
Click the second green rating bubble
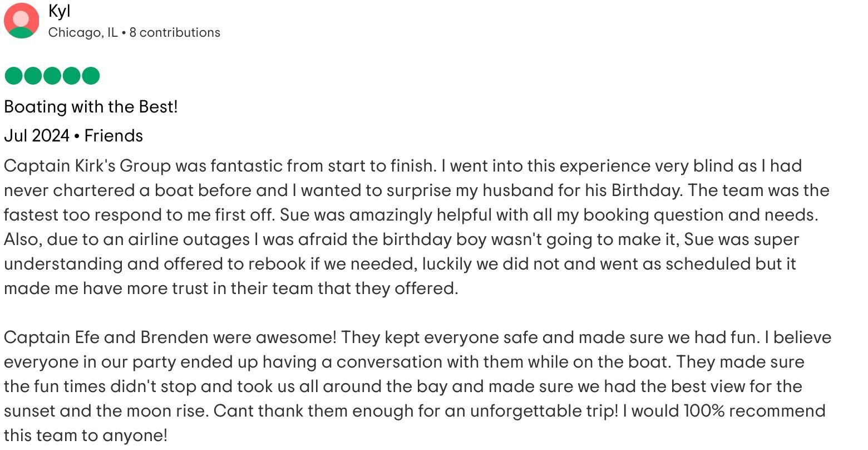[x=33, y=75]
